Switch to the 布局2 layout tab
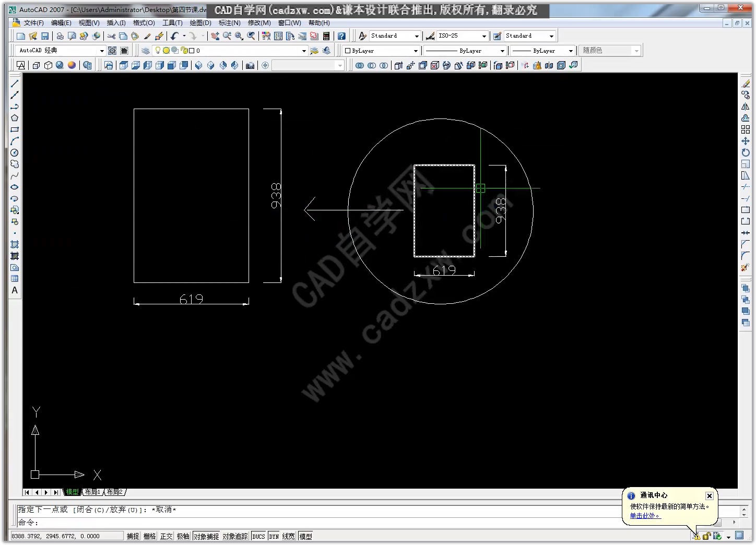756x545 pixels. 114,492
